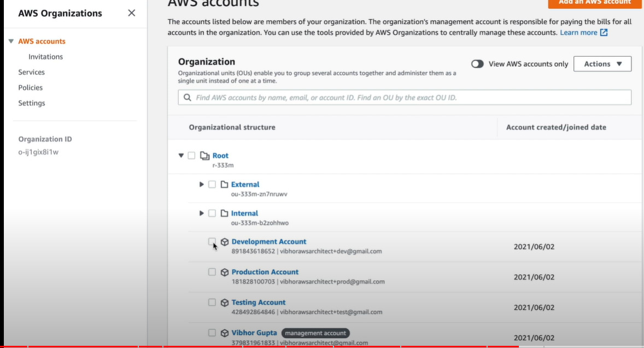Click OU ID ou-333m-b2zohhwo
This screenshot has width=644, height=348.
260,223
